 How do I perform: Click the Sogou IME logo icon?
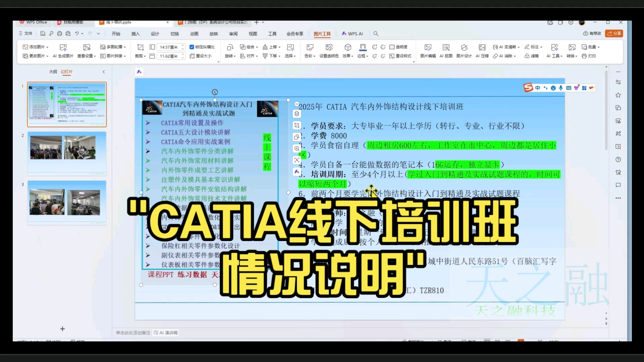[528, 87]
